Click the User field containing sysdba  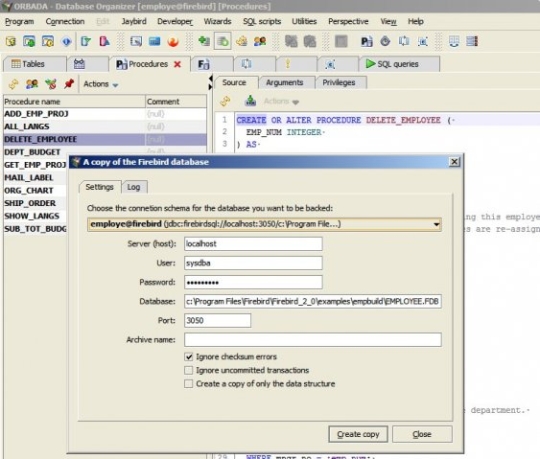[253, 263]
